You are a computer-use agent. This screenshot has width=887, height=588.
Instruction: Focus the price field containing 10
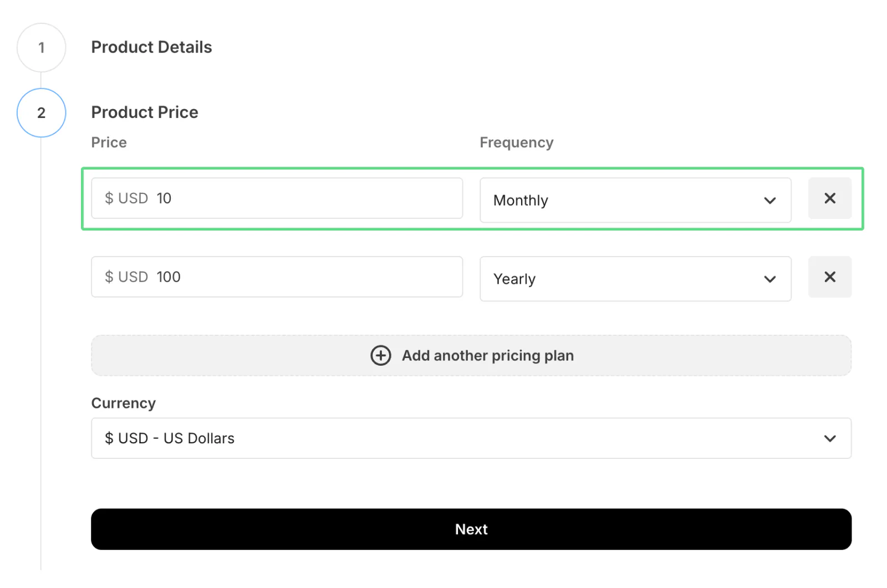tap(305, 198)
